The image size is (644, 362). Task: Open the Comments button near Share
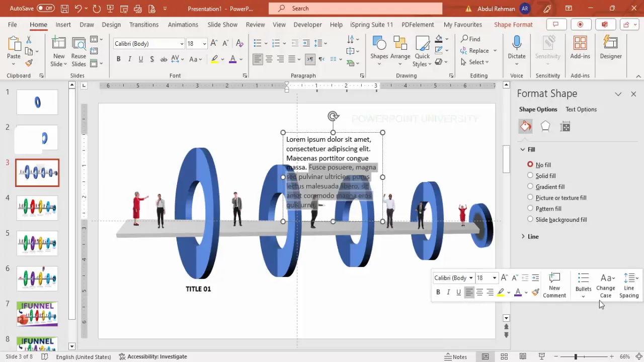point(556,25)
